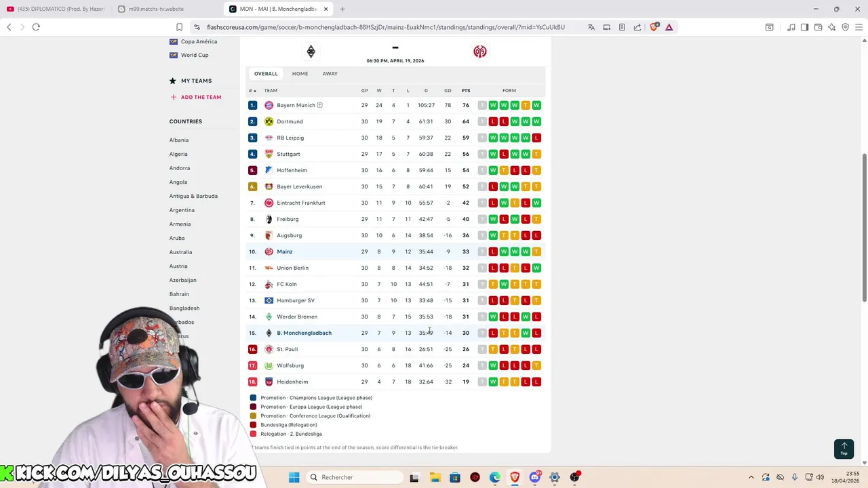Screen dimensions: 868x488
Task: Reload the current page
Action: click(x=36, y=27)
